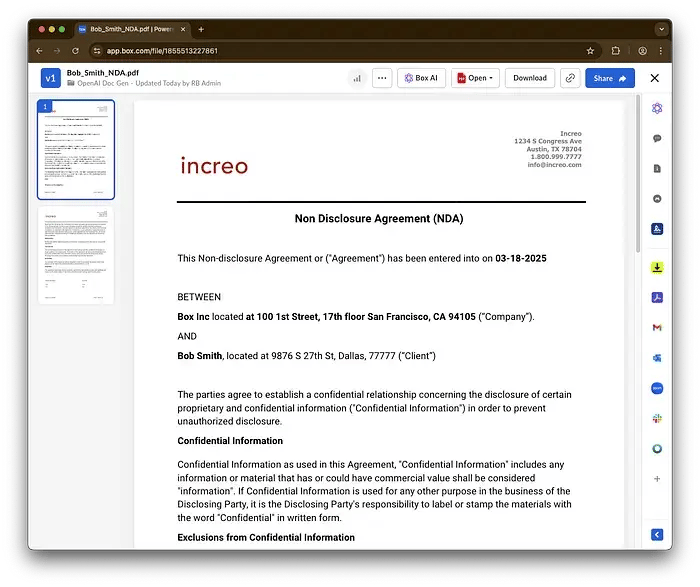
Task: Click the Zoom integration icon
Action: 657,388
